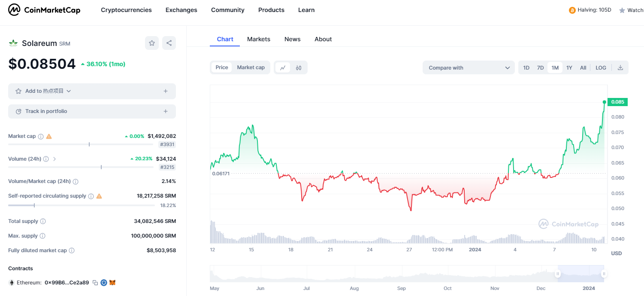Viewport: 644px width, 296px height.
Task: Click the MetaMask fox icon
Action: click(112, 283)
